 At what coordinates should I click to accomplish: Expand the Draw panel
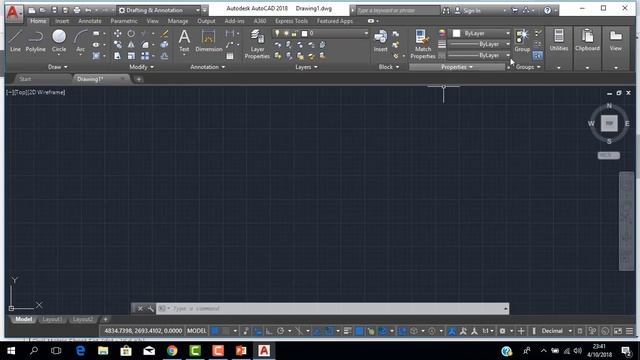[x=58, y=67]
